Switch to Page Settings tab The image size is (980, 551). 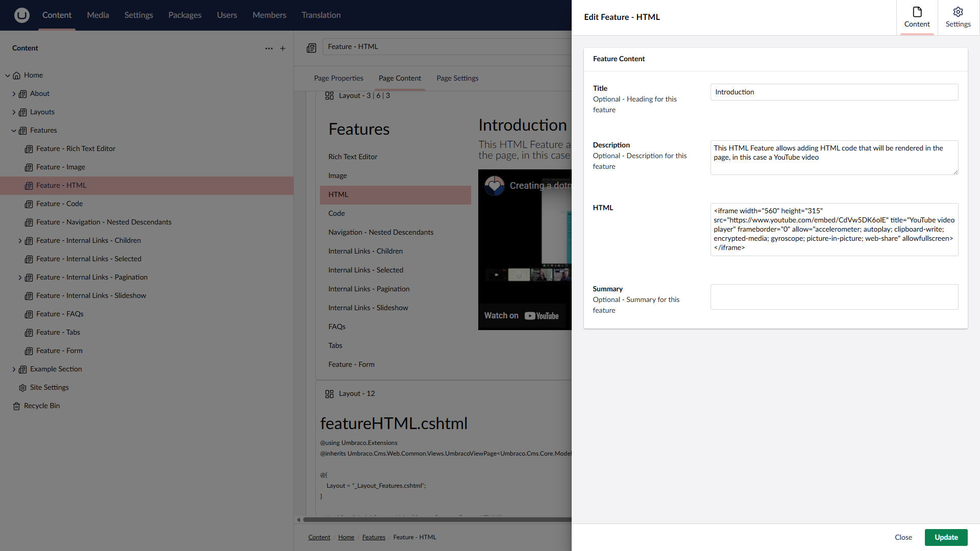tap(457, 78)
